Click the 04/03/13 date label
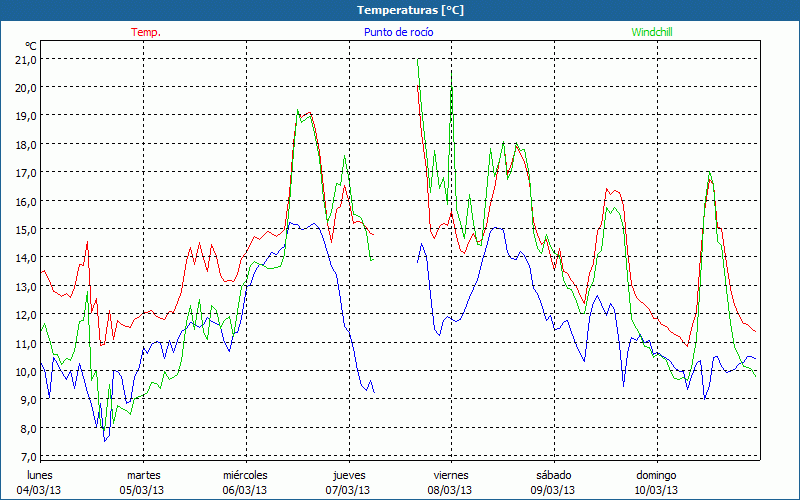 (x=40, y=490)
